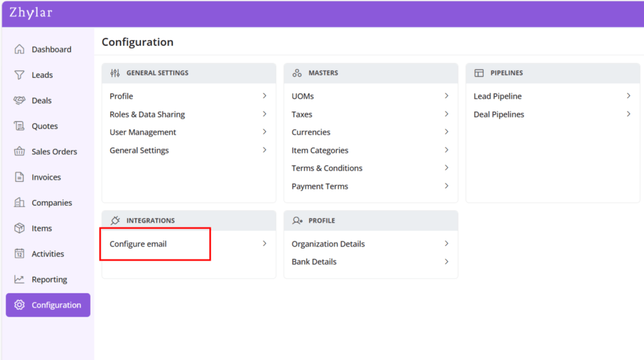Click the Sales Orders basket icon

coord(19,152)
